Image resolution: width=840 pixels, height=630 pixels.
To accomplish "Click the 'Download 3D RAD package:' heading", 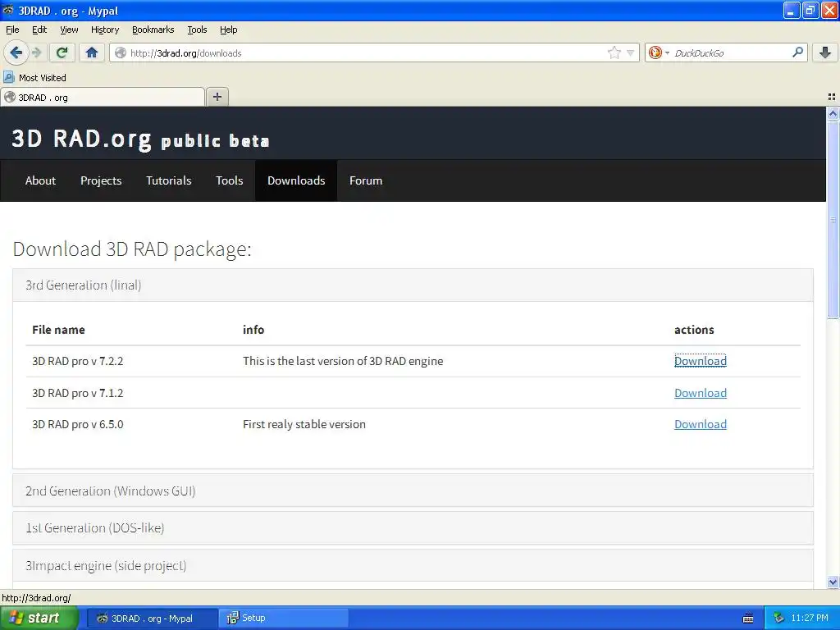I will pyautogui.click(x=132, y=249).
